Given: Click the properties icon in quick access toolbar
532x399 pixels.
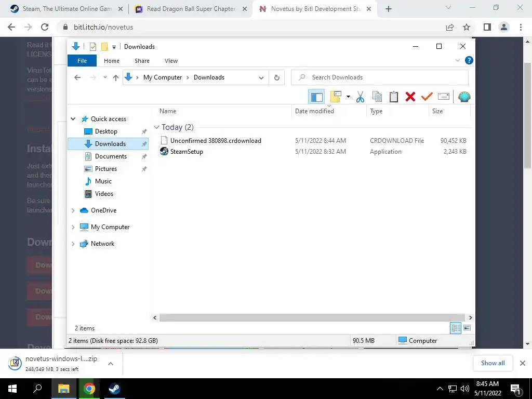Looking at the screenshot, I should [x=92, y=47].
